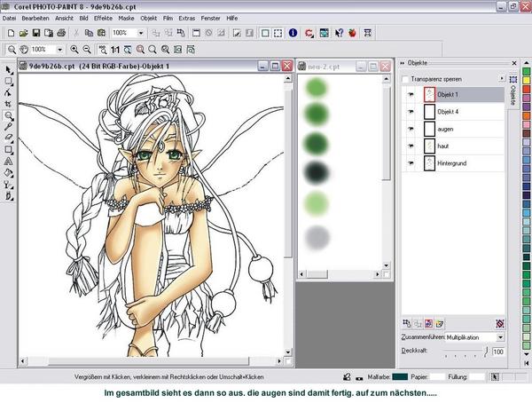Open the Maske menu

(126, 19)
